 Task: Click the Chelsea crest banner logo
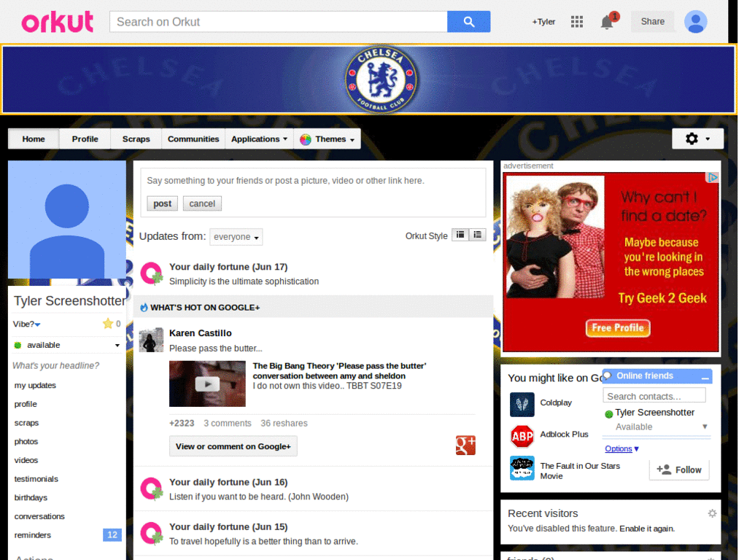381,79
